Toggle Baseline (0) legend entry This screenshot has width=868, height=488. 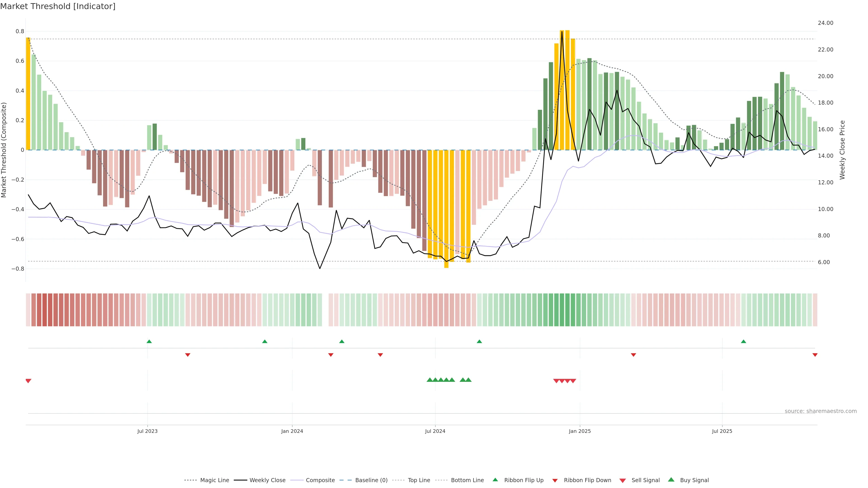point(371,480)
